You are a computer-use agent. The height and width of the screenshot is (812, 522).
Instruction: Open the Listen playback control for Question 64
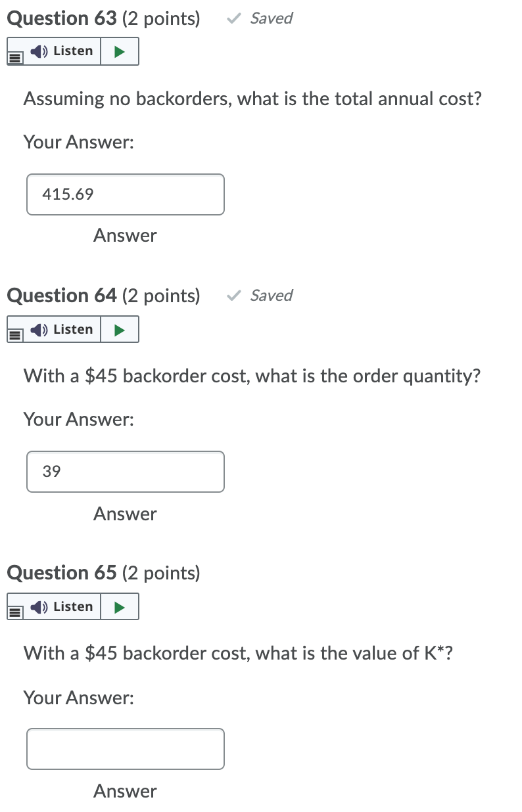click(x=120, y=328)
